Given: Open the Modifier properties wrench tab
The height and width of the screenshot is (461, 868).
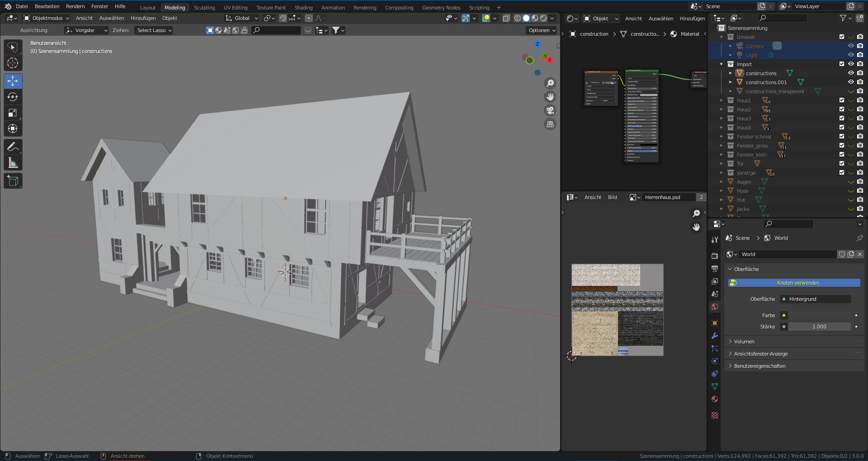Looking at the screenshot, I should (x=714, y=336).
